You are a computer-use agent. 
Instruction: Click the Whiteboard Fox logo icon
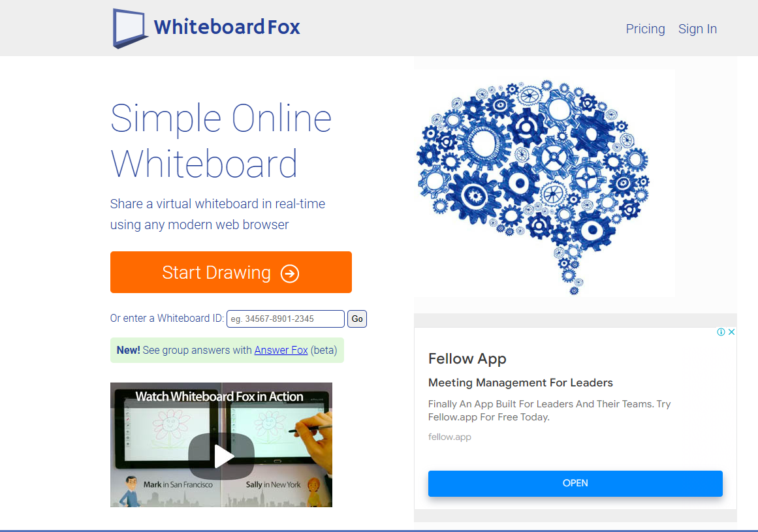pos(129,28)
